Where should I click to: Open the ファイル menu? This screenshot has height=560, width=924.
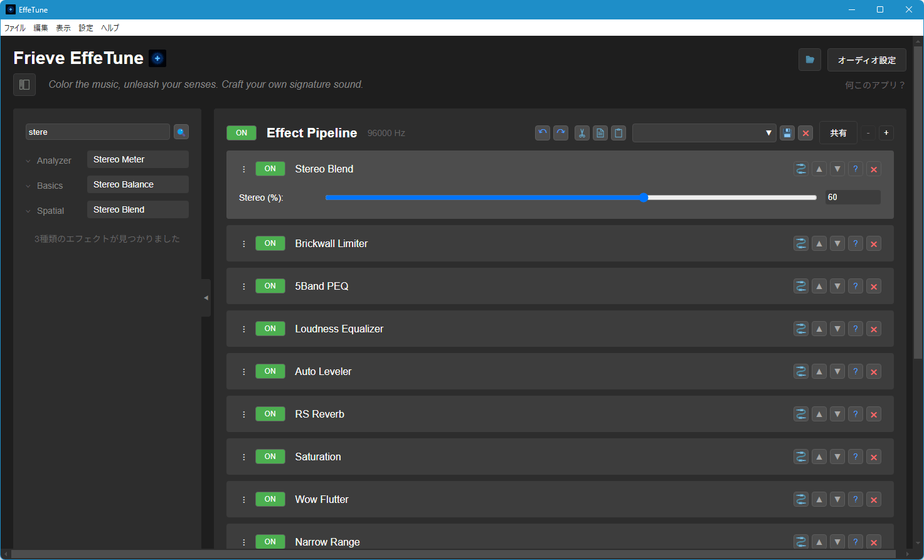click(15, 28)
